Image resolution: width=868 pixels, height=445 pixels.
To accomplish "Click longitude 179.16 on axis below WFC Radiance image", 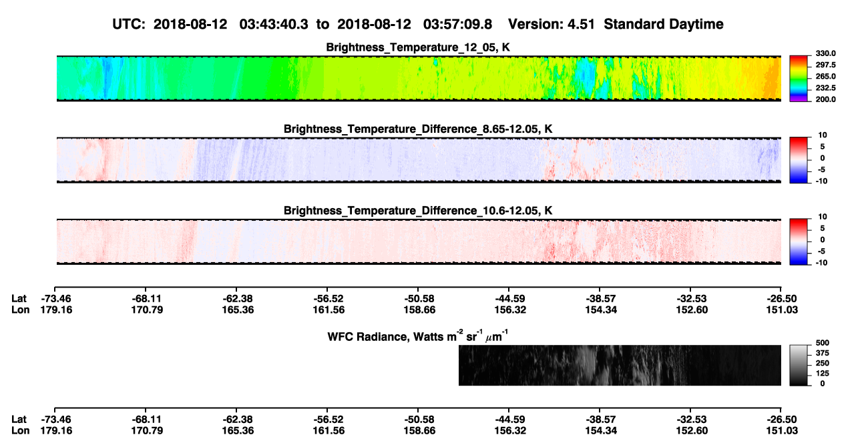I will pyautogui.click(x=55, y=430).
